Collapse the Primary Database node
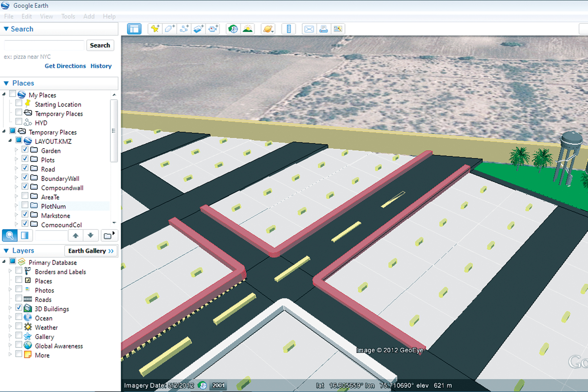This screenshot has width=588, height=392. tap(4, 261)
